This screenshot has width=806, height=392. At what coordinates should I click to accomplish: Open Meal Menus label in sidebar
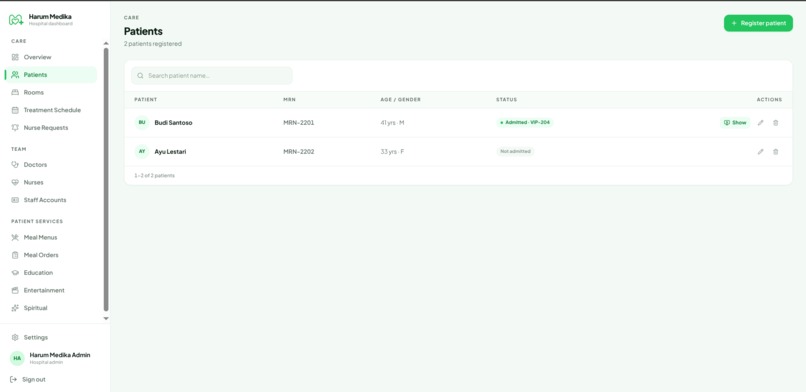[41, 237]
